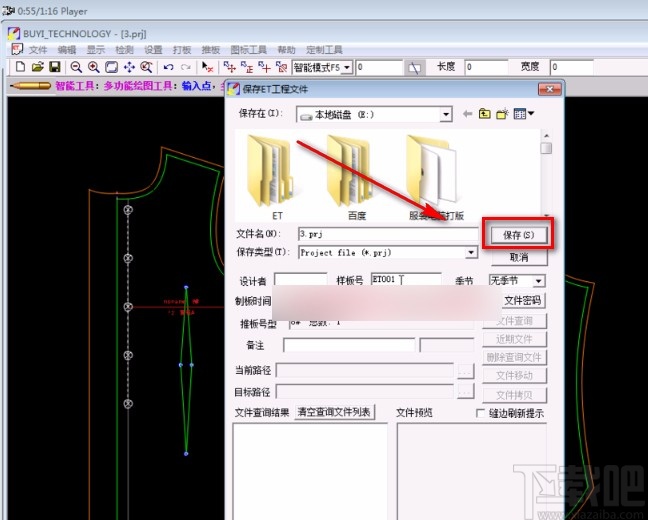Viewport: 648px width, 520px height.
Task: Click the 设计者 input field
Action: (x=300, y=280)
